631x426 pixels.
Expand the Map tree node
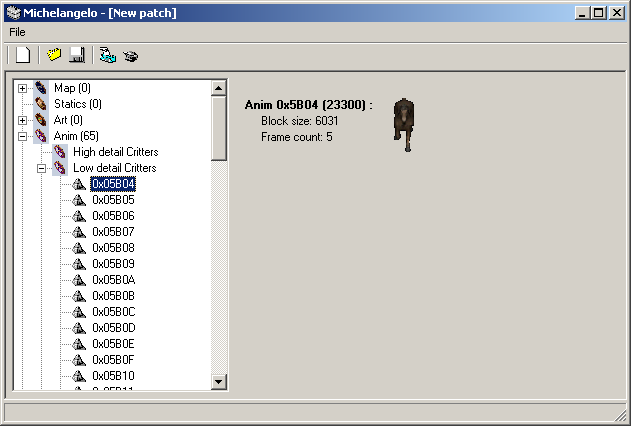(22, 88)
